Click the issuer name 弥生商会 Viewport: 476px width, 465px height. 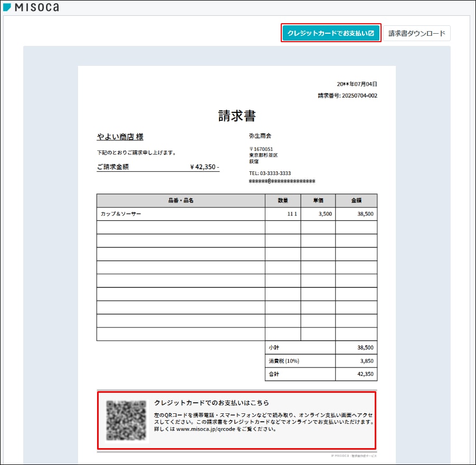click(260, 135)
